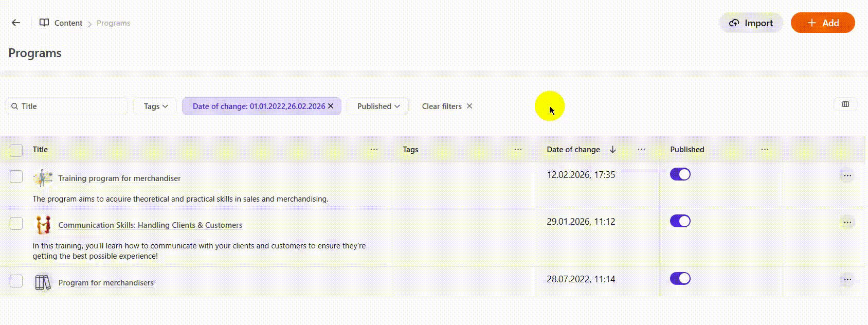Screen dimensions: 868x325
Task: Go to Content in the breadcrumb
Action: (68, 23)
